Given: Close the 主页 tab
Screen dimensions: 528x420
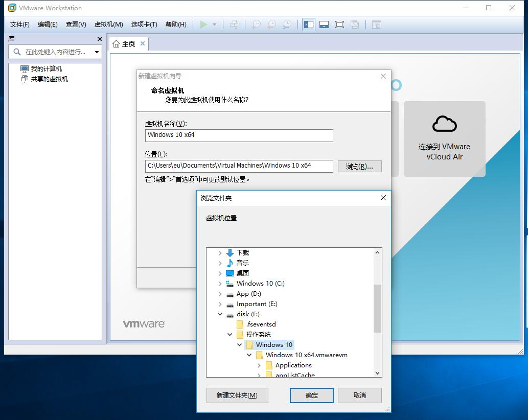Looking at the screenshot, I should point(143,43).
